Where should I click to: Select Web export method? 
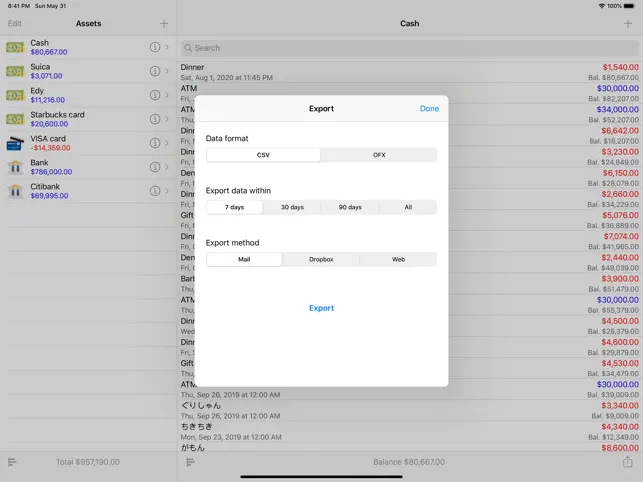[x=398, y=259]
